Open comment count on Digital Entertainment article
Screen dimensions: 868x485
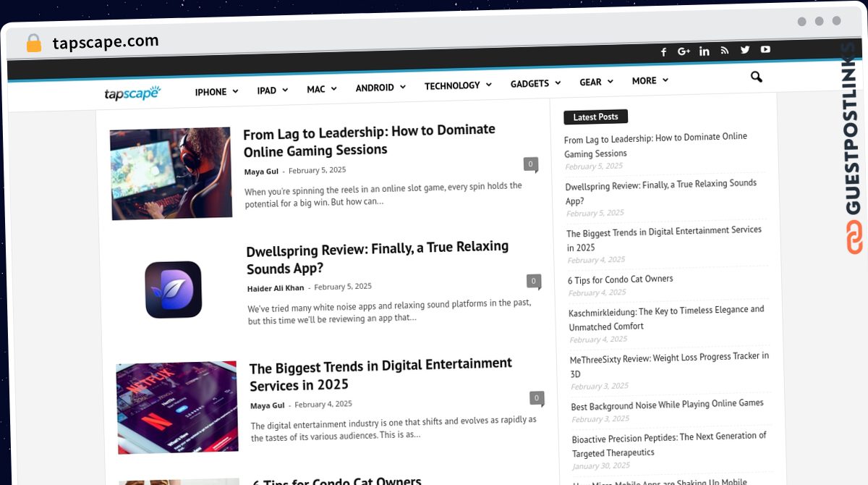click(536, 398)
